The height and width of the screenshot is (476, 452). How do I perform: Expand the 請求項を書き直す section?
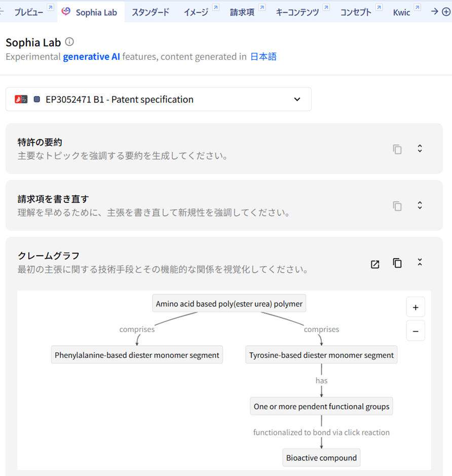pyautogui.click(x=420, y=205)
